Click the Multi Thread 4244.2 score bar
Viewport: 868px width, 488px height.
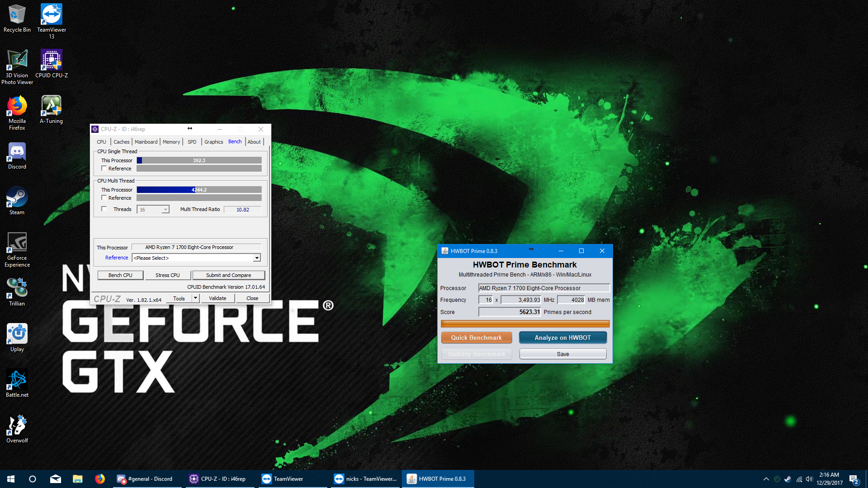point(199,190)
